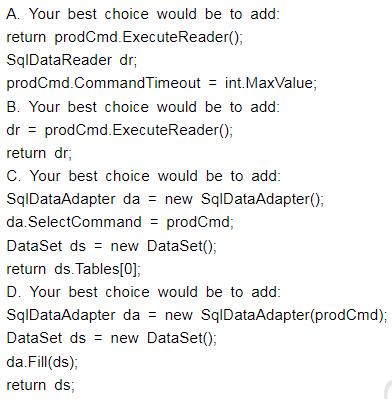
Task: Click 'DataSet ds' line under option C
Action: pyautogui.click(x=111, y=246)
